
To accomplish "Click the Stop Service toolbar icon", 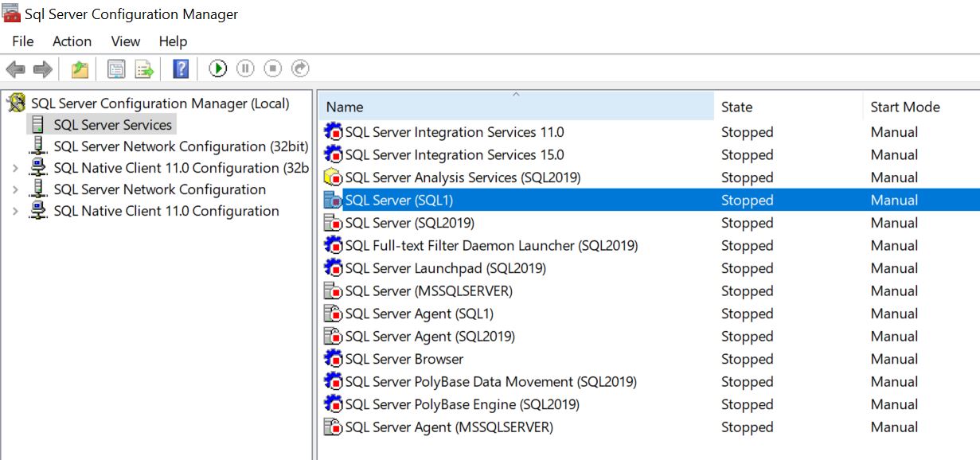I will pyautogui.click(x=273, y=69).
